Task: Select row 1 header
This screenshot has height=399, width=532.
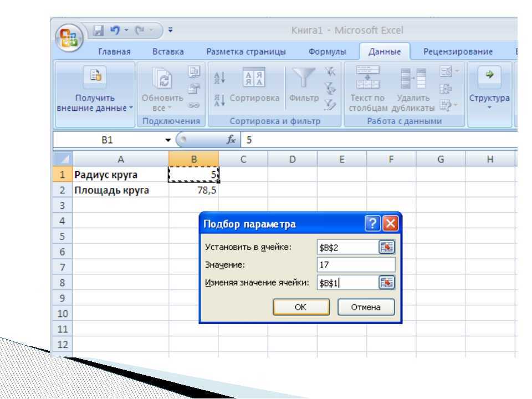Action: pyautogui.click(x=63, y=175)
